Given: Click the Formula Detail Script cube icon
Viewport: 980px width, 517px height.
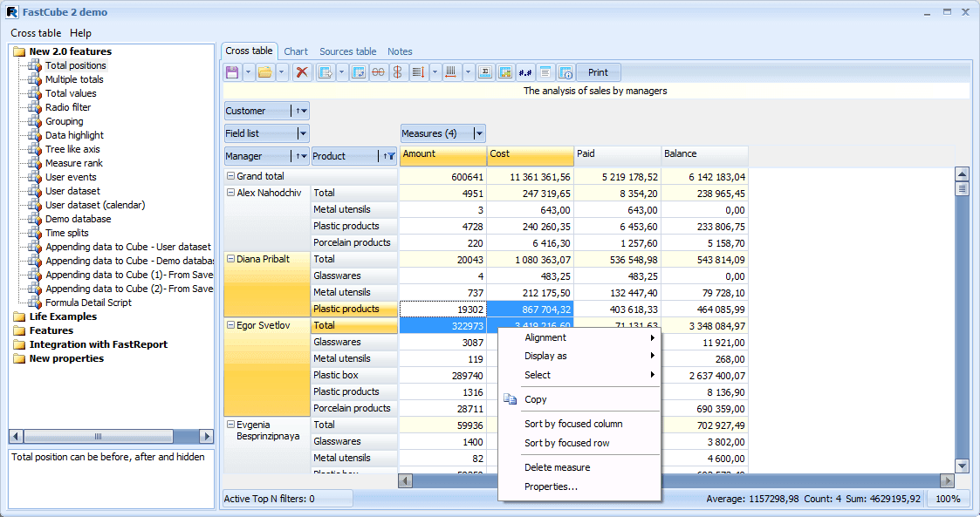Looking at the screenshot, I should click(35, 303).
